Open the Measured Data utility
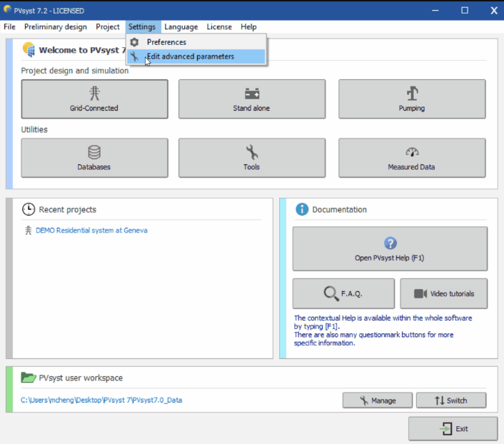Image resolution: width=504 pixels, height=444 pixels. click(x=412, y=158)
